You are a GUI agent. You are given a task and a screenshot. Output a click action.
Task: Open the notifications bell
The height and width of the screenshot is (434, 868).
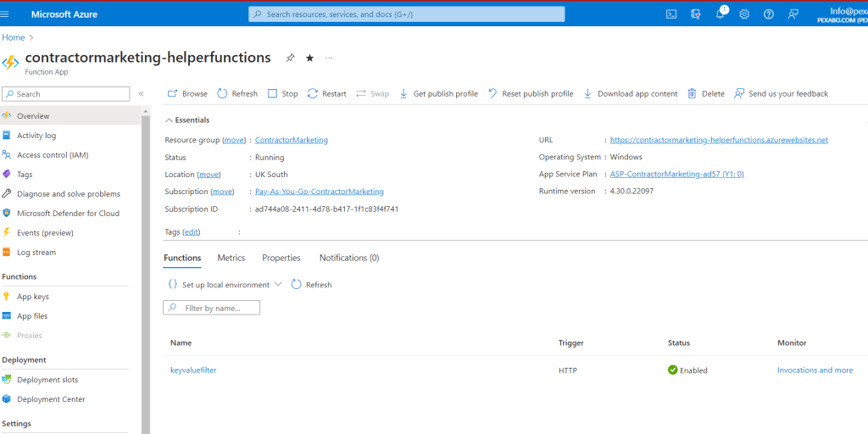[x=721, y=14]
